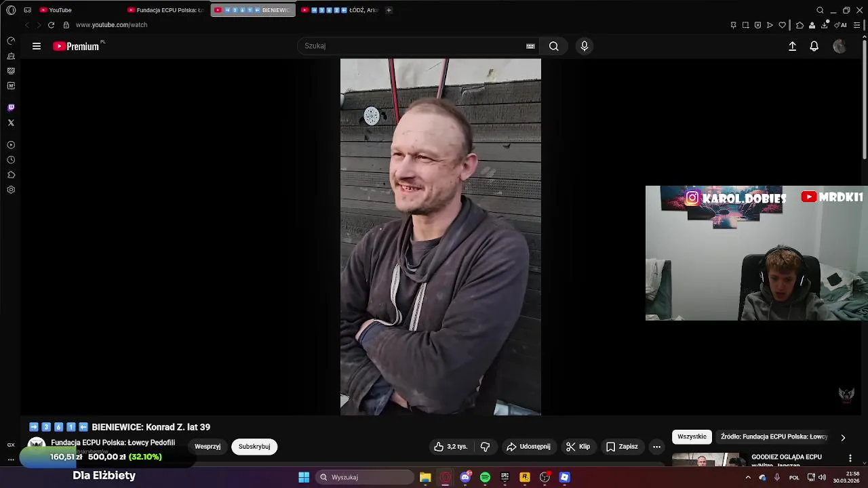Switch to the ŁÓDŹ, Arka tab
Viewport: 868px width, 488px height.
(339, 10)
